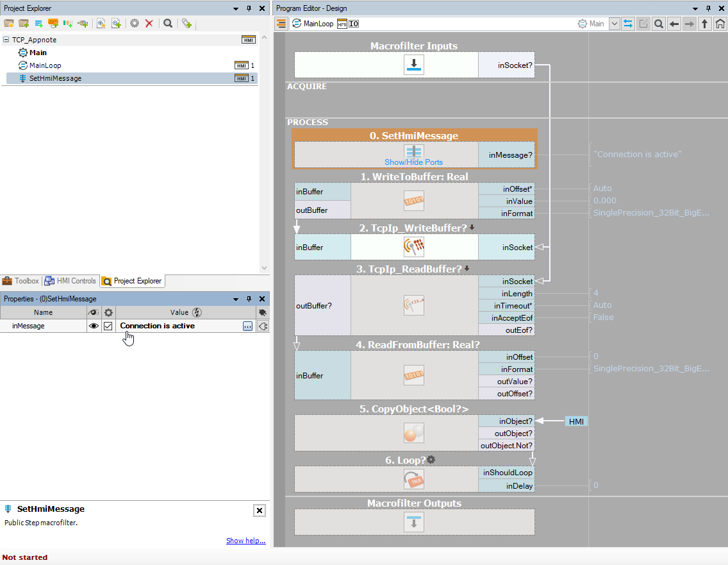This screenshot has width=728, height=565.
Task: Click the red X delete icon in Project Explorer toolbar
Action: point(149,23)
